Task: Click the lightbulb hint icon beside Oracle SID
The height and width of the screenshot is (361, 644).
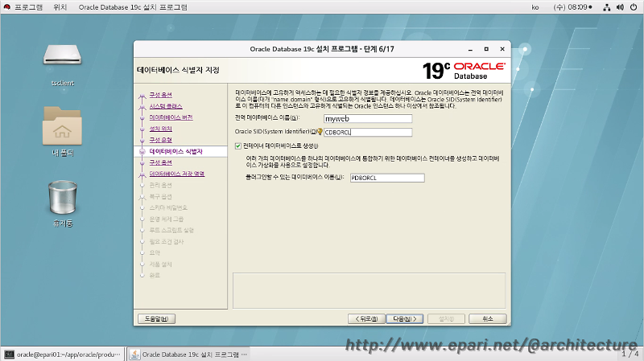Action: click(320, 132)
